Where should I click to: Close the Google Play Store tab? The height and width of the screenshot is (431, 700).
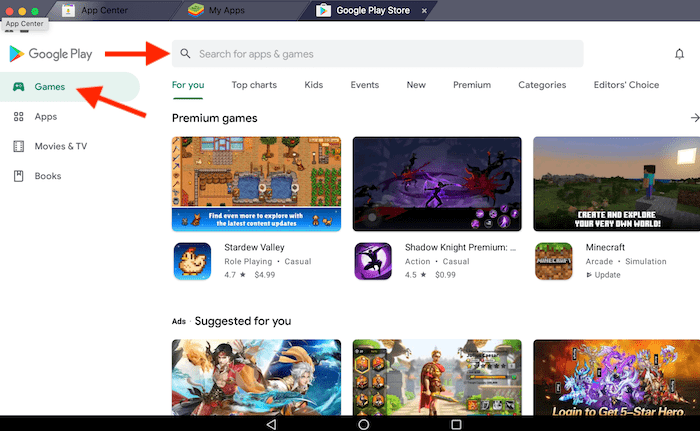pyautogui.click(x=424, y=11)
